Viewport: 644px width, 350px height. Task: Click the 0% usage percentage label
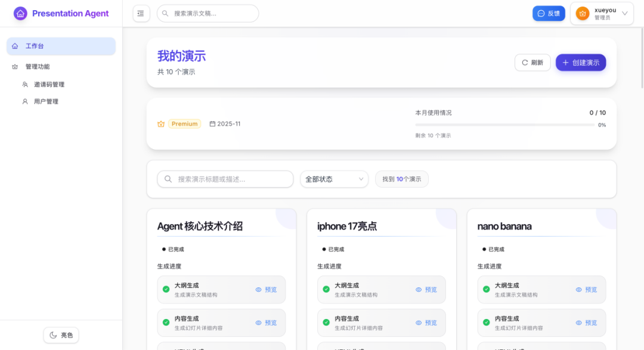602,125
